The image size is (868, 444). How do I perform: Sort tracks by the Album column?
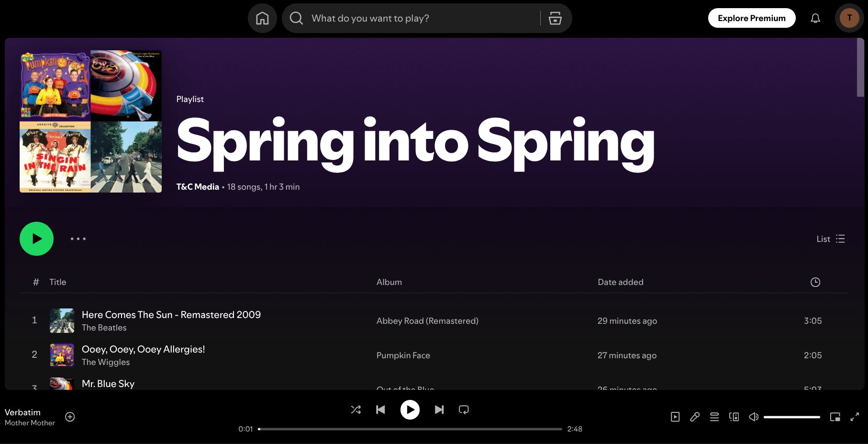(x=389, y=282)
